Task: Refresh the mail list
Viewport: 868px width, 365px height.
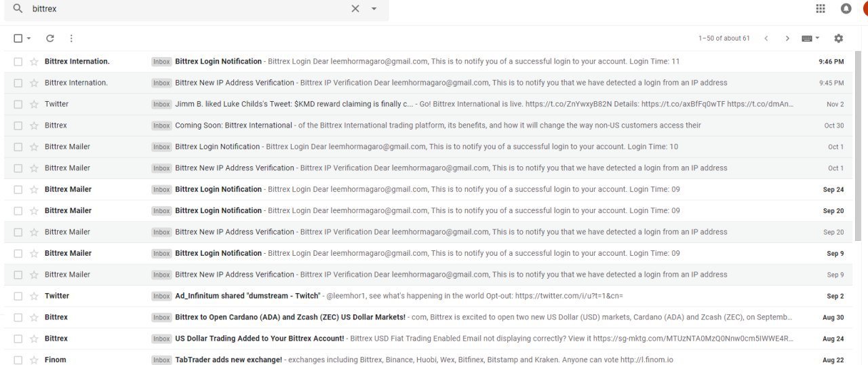Action: pyautogui.click(x=50, y=39)
